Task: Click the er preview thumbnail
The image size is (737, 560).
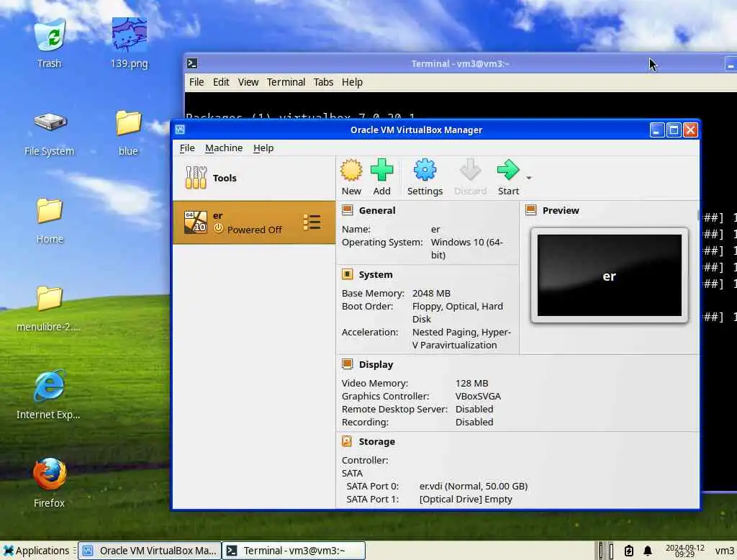Action: (x=609, y=276)
